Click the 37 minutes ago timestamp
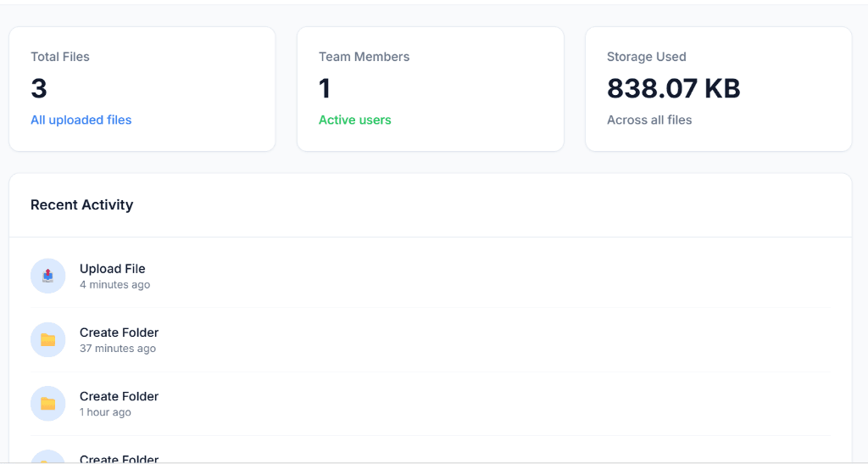This screenshot has width=868, height=464. click(117, 349)
